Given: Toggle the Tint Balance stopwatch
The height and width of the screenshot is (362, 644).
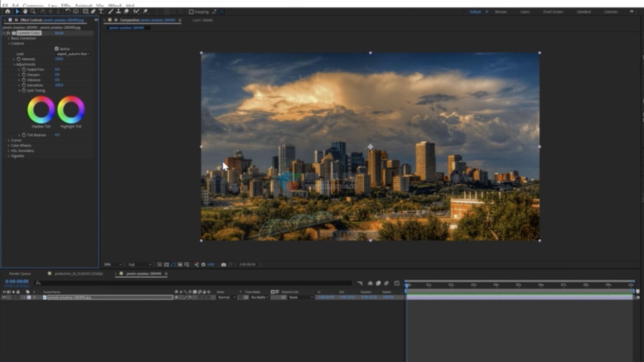Looking at the screenshot, I should [24, 135].
